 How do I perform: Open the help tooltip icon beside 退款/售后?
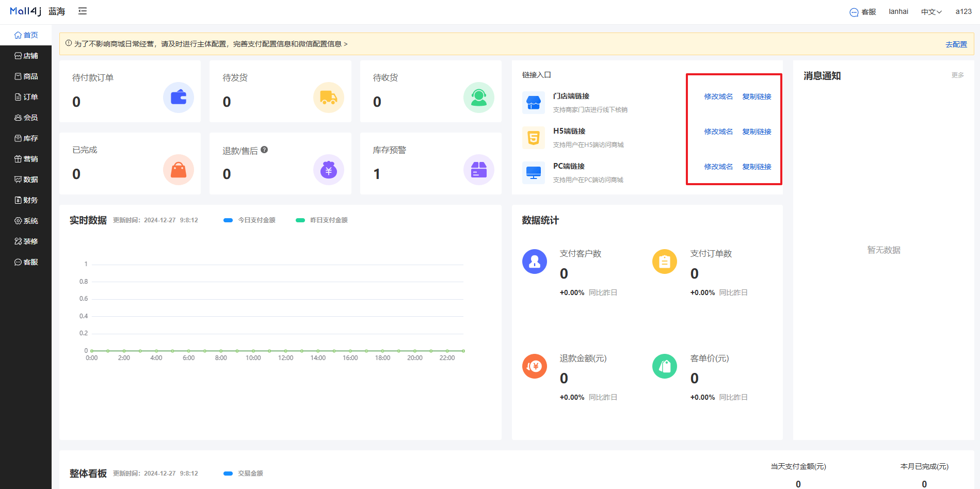tap(264, 150)
